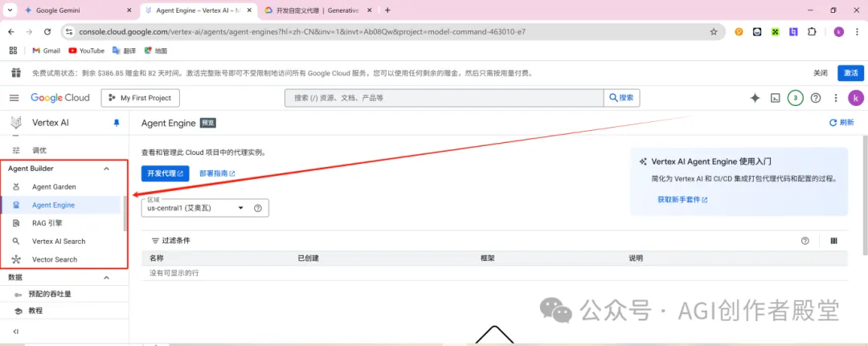Image resolution: width=868 pixels, height=346 pixels.
Task: Click the 框架 column header
Action: (x=488, y=258)
